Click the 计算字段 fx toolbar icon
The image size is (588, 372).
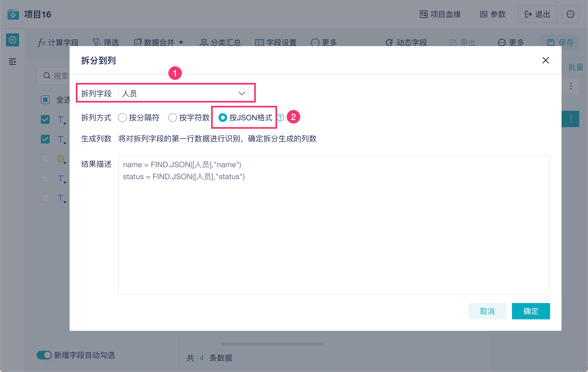(x=41, y=43)
